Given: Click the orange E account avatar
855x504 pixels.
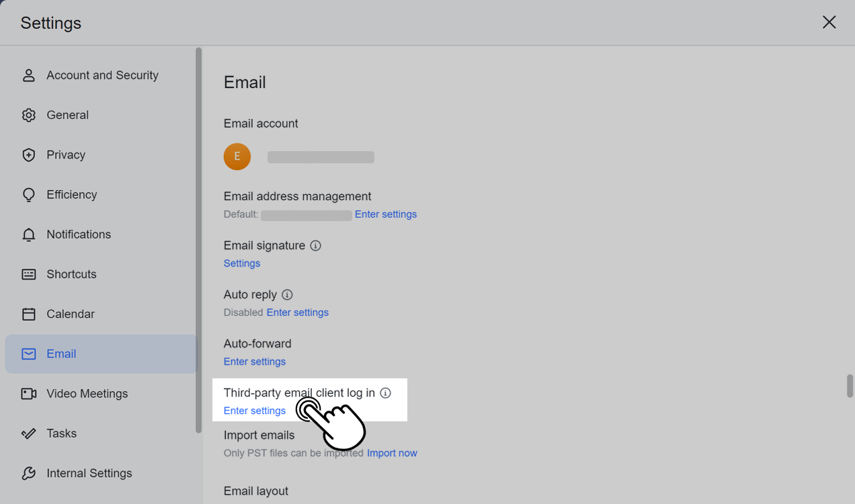Looking at the screenshot, I should click(x=237, y=157).
